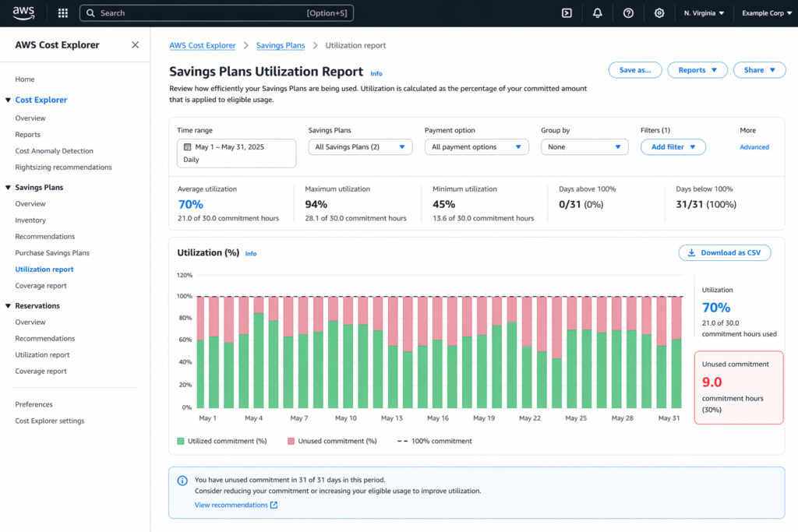Open the help question mark icon
Image resolution: width=798 pixels, height=532 pixels.
(x=627, y=12)
